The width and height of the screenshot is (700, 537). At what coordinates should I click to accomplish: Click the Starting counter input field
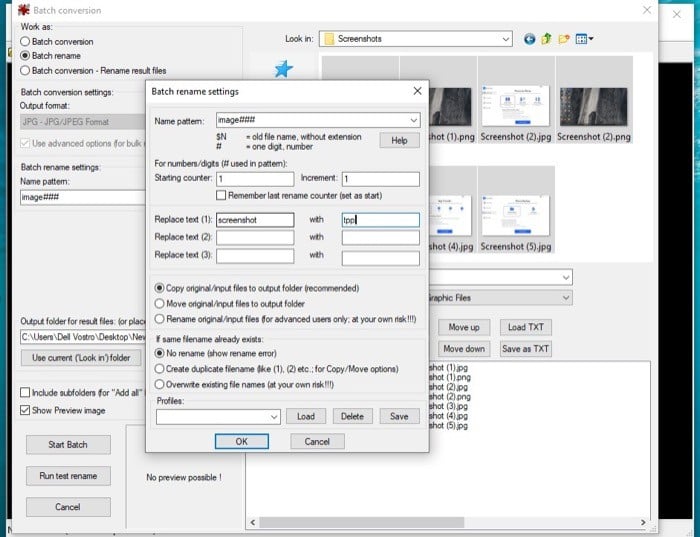click(x=254, y=179)
